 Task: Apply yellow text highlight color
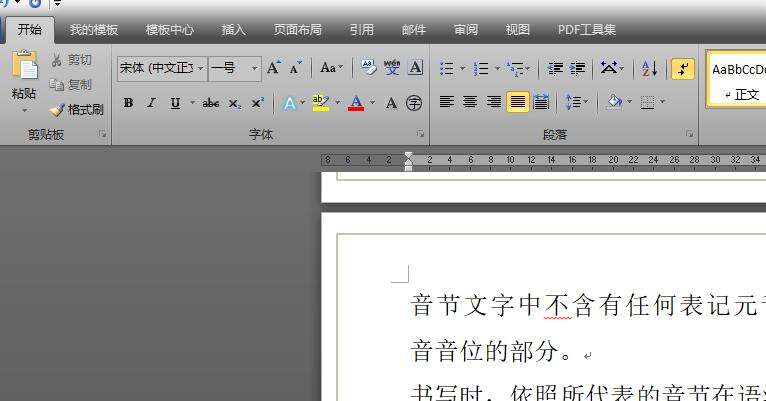pos(320,103)
